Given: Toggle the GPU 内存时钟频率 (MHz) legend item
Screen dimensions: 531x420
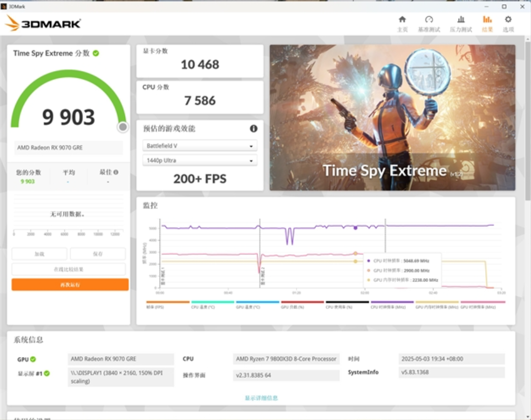Looking at the screenshot, I should 437,305.
